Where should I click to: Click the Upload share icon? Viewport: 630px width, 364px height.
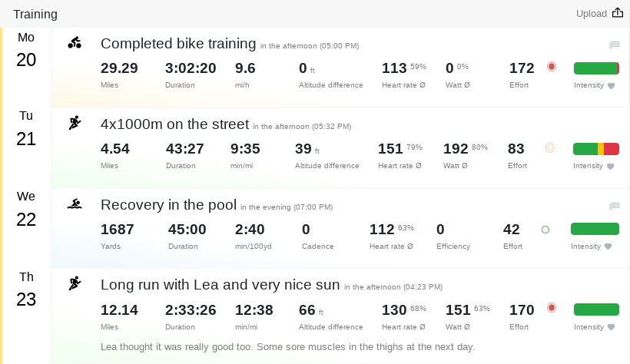point(618,13)
